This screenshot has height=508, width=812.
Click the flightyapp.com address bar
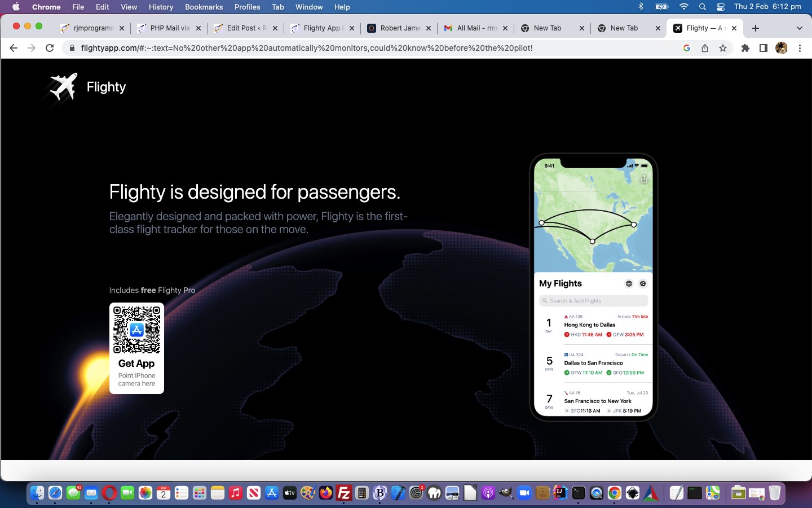pos(372,48)
